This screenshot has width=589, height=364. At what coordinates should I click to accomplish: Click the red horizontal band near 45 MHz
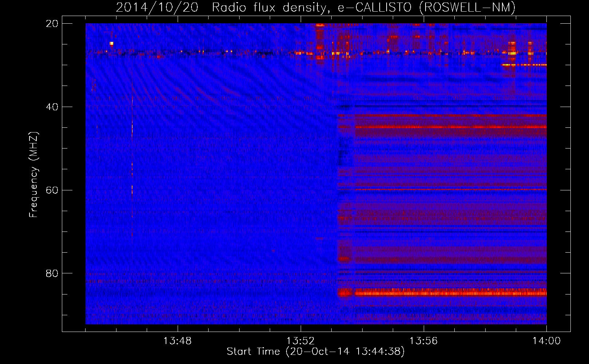click(451, 127)
